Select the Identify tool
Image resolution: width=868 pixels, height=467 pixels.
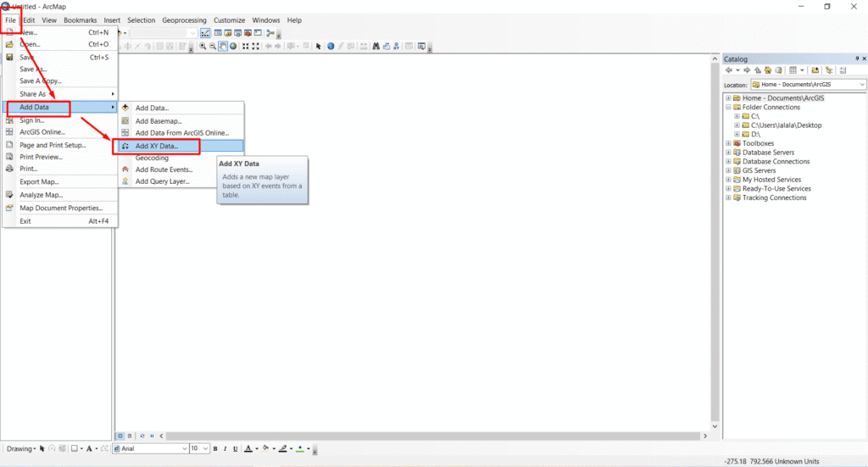(x=331, y=47)
